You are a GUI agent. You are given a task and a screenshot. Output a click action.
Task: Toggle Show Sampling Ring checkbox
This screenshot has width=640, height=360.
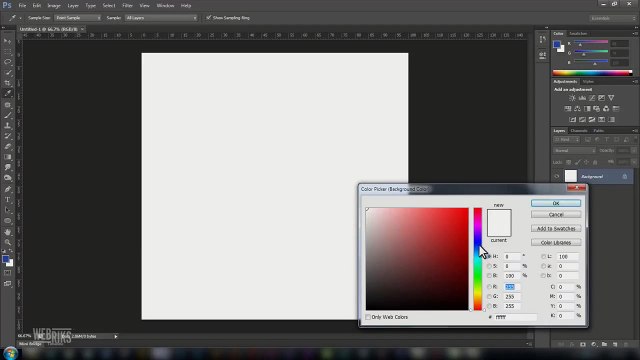click(209, 18)
